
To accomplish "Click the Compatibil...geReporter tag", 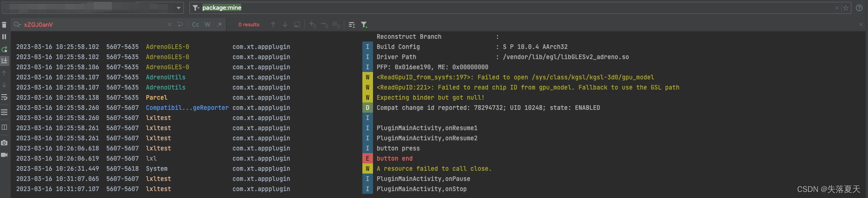I will coord(187,108).
